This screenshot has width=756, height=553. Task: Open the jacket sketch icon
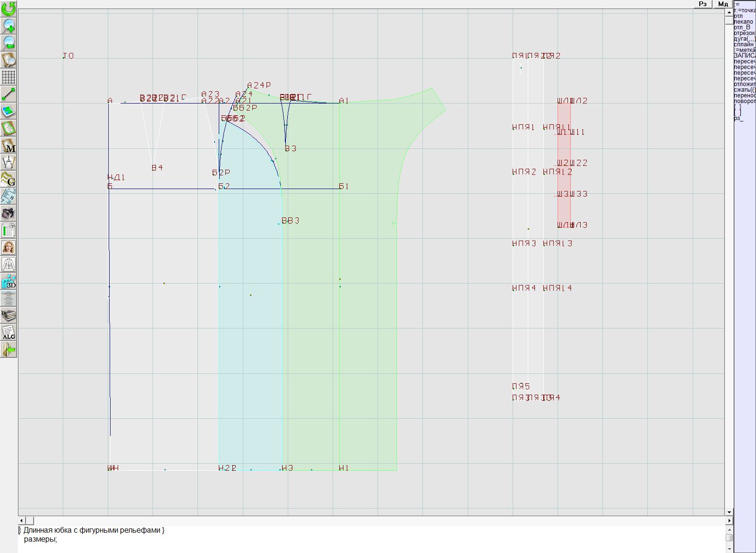9,264
